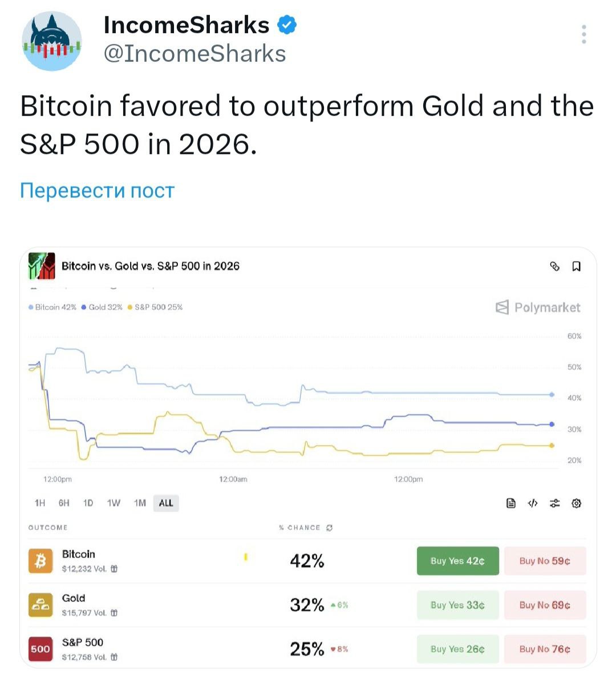This screenshot has height=683, width=616.
Task: Open the tweet's three-dot more options menu
Action: pos(583,34)
